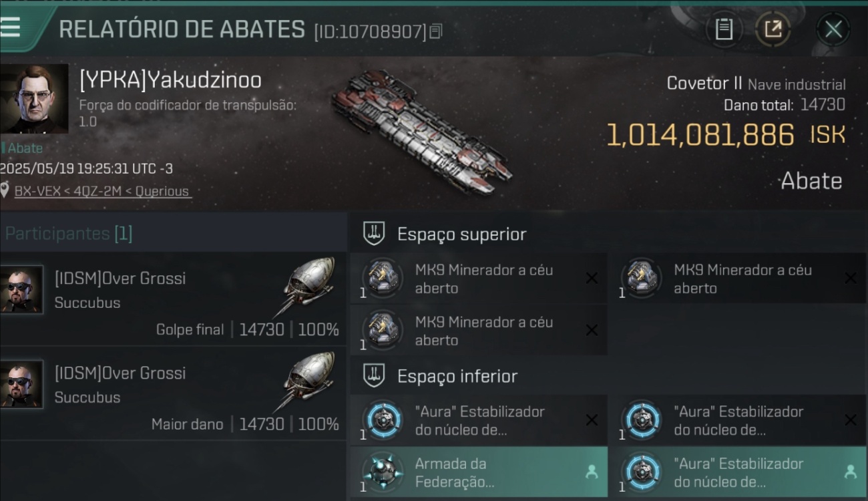This screenshot has width=868, height=501.
Task: Open the pilot name [YPKA]Yakudzinoo
Action: click(x=170, y=80)
